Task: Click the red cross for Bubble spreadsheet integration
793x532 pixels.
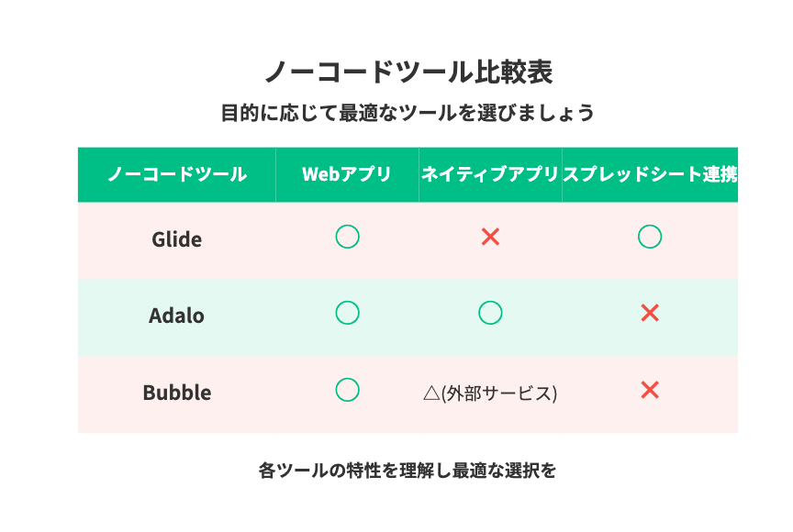Action: (x=650, y=390)
